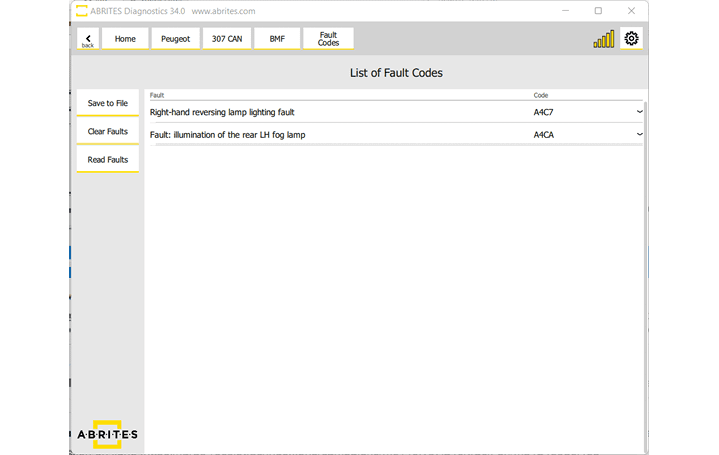
Task: Click the ABRITES logo at bottom left
Action: (107, 434)
